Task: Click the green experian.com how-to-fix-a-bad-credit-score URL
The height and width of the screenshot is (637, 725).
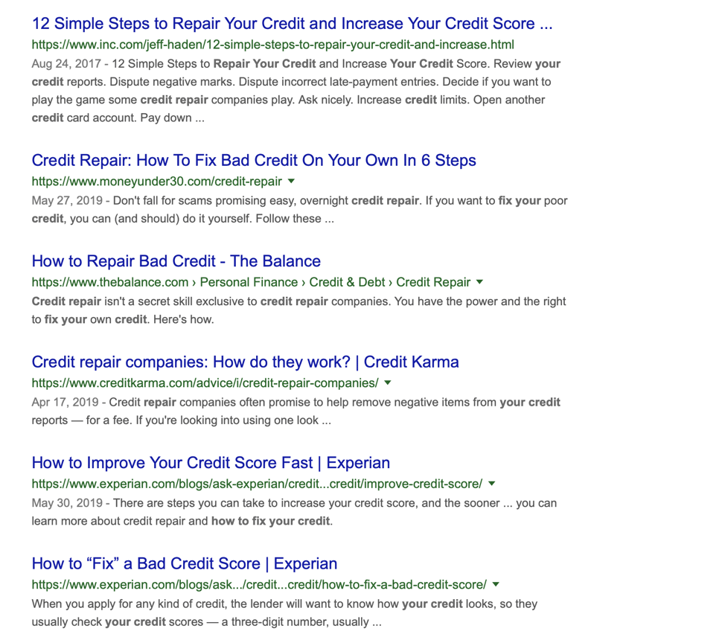Action: [x=259, y=585]
